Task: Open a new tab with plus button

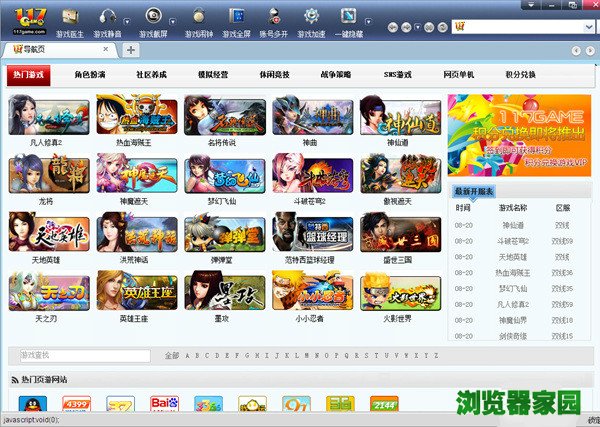Action: (x=131, y=50)
